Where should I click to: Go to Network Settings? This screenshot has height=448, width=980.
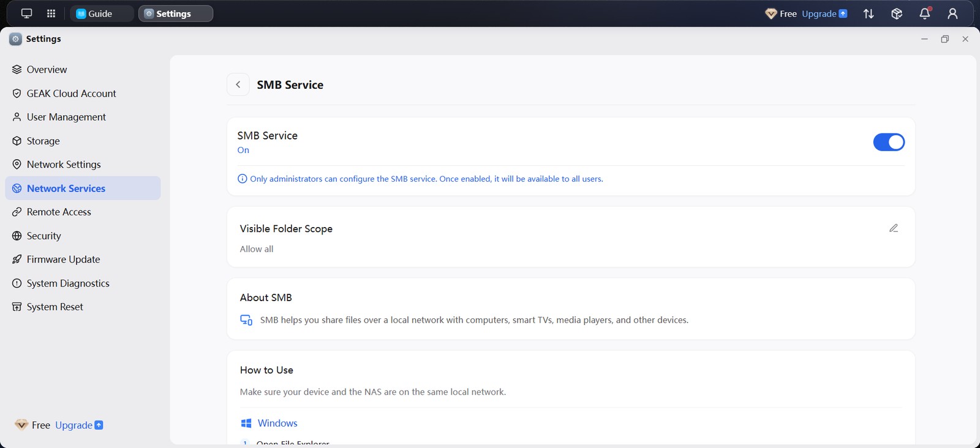click(x=83, y=165)
